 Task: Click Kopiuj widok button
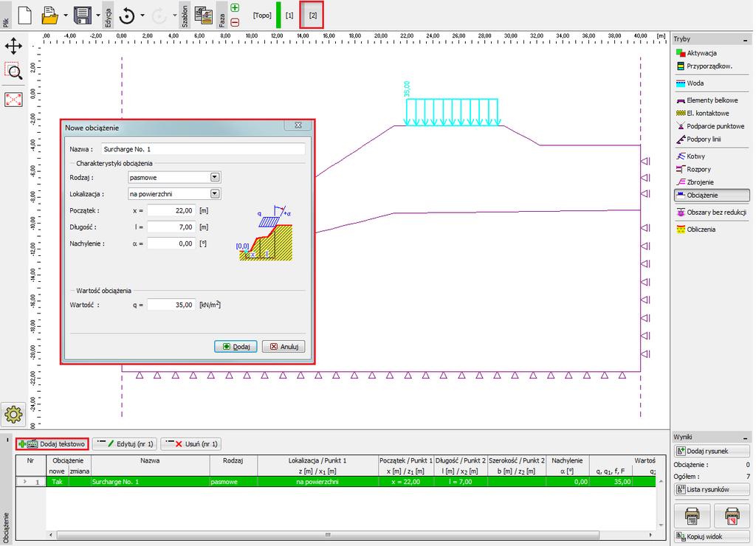(712, 536)
